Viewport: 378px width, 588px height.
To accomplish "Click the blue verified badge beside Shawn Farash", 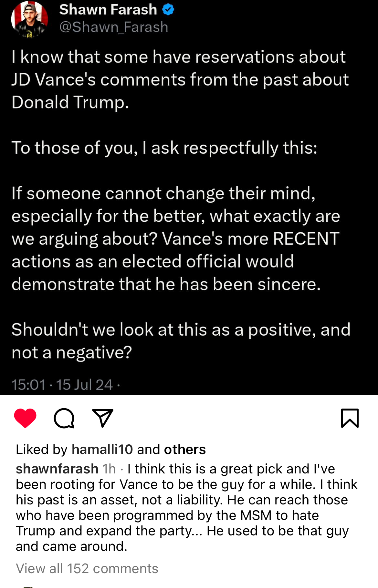I will [168, 10].
